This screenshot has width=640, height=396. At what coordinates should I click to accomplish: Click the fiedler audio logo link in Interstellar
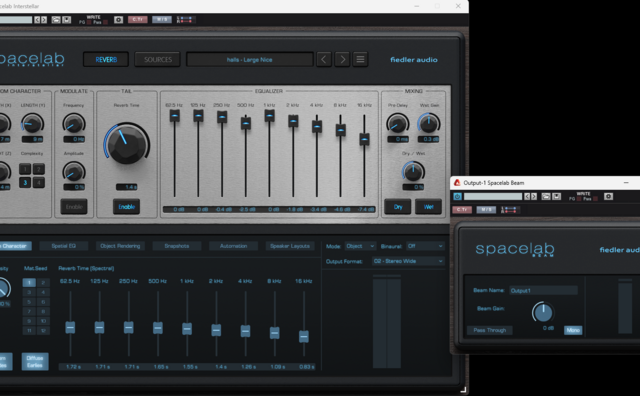click(x=413, y=60)
